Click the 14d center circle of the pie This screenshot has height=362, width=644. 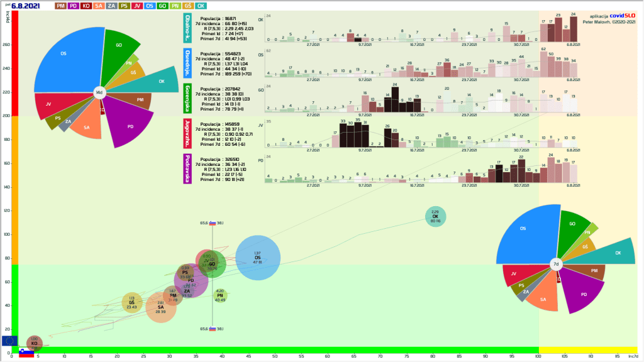[x=99, y=93]
